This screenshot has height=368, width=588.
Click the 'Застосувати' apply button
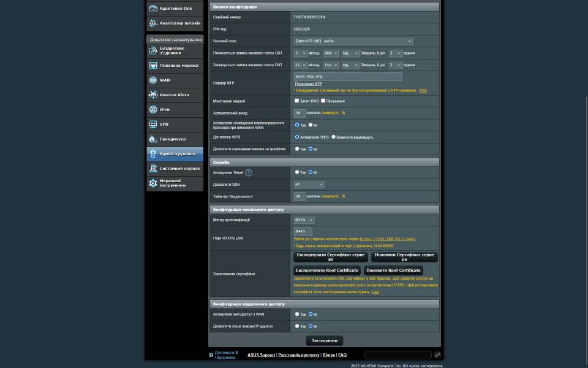[324, 340]
